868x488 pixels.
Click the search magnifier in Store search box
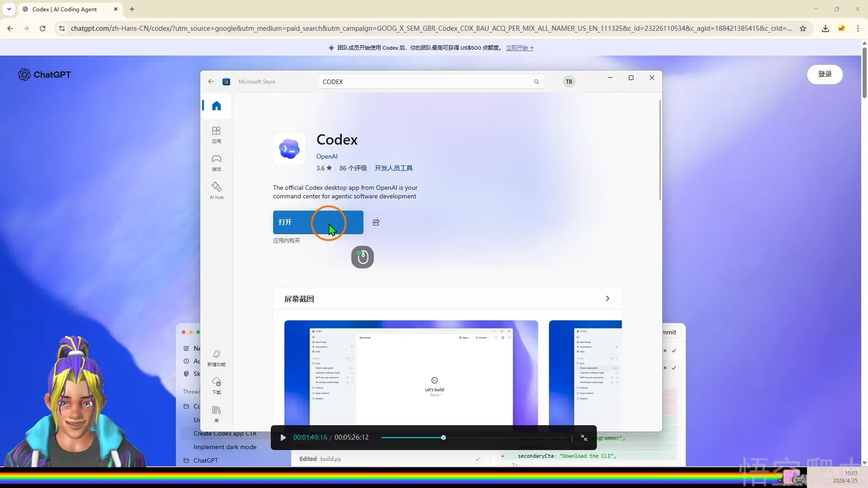click(536, 82)
